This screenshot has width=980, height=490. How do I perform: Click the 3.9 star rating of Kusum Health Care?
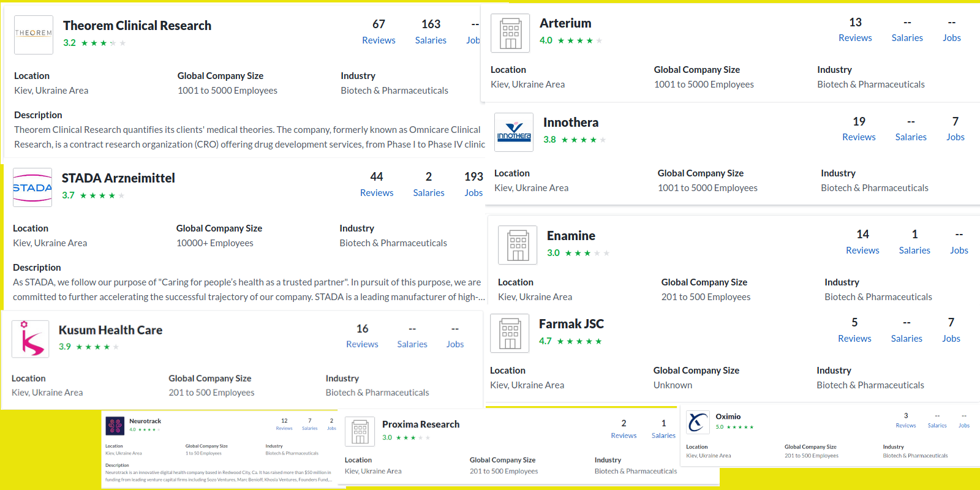89,347
